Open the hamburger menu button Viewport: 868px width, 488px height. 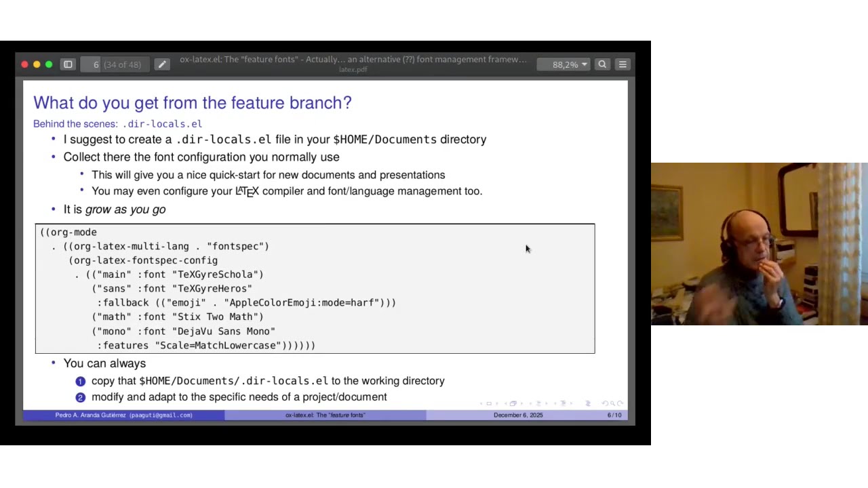pos(623,64)
